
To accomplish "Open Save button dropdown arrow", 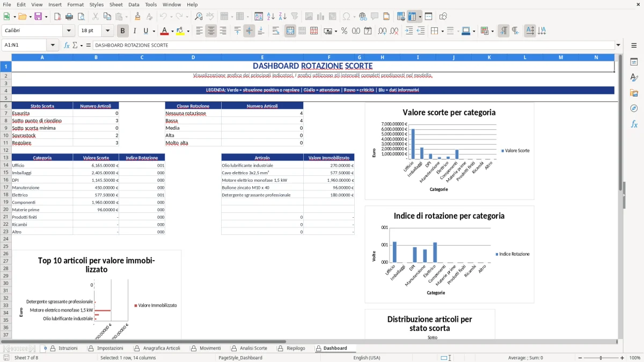I will pos(46,17).
